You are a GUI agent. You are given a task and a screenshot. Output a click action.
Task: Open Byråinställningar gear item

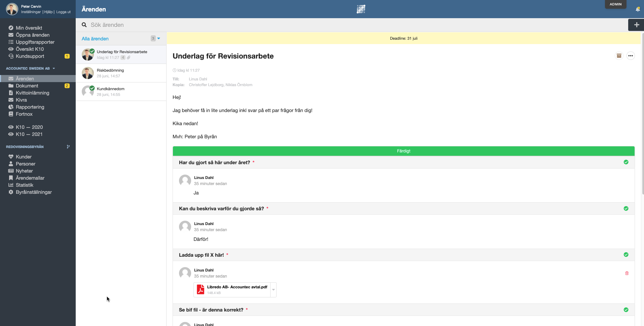point(34,192)
